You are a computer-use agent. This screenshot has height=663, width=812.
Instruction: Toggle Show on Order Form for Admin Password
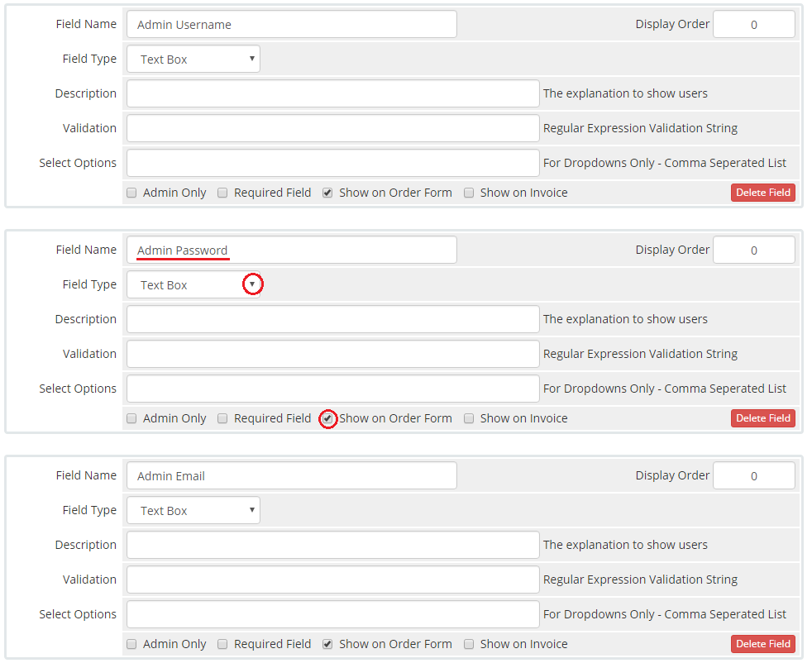[327, 418]
